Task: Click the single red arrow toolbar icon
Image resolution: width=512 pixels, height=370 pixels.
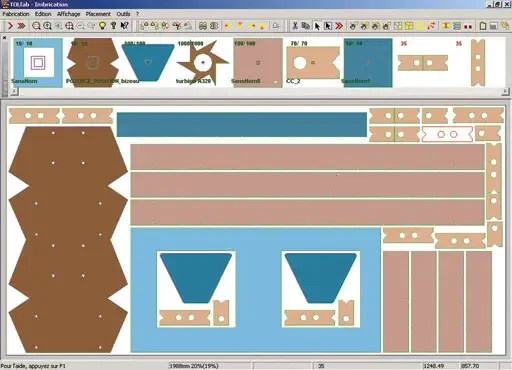Action: point(10,26)
